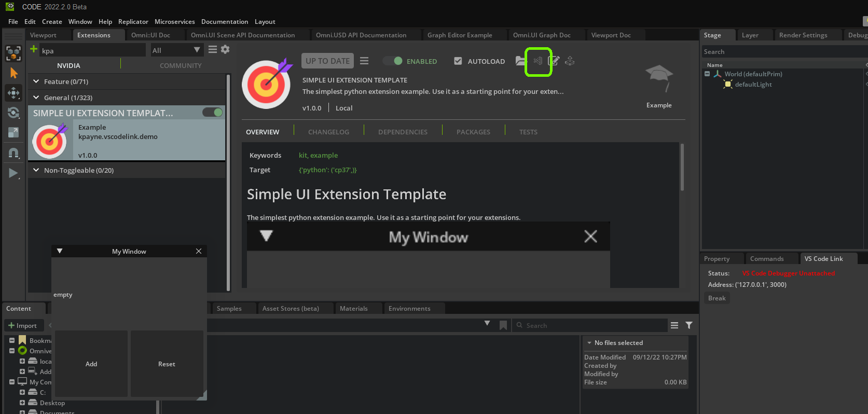Screen dimensions: 868x414
Task: Collapse the General (1/323) category
Action: coord(36,98)
